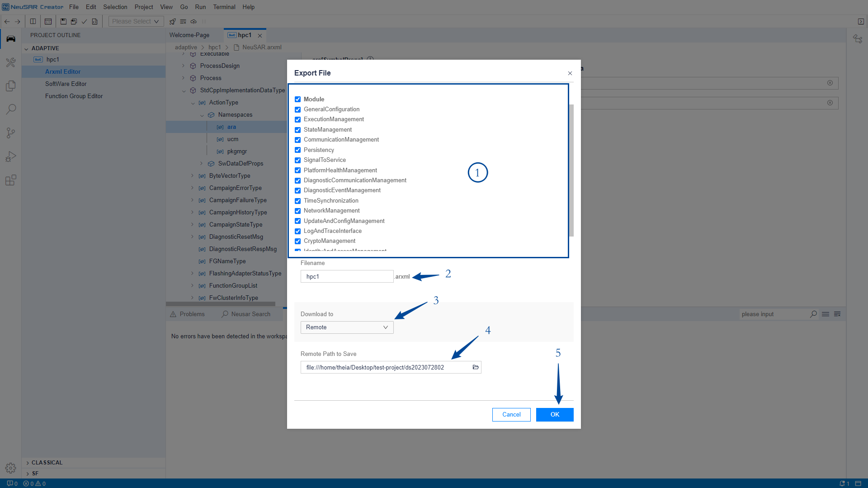This screenshot has height=488, width=868.
Task: Uncheck the CryptoManagement checkbox
Action: pos(297,241)
